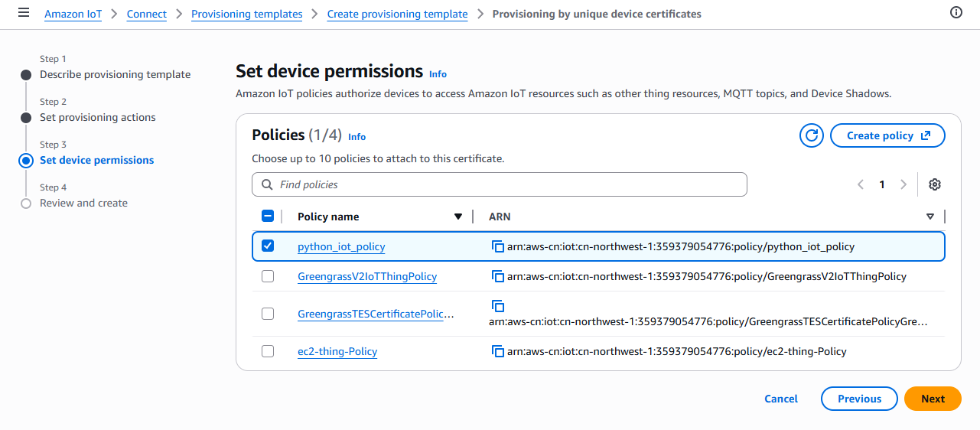Image resolution: width=980 pixels, height=430 pixels.
Task: Open Provisioning templates breadcrumb
Action: tap(246, 14)
